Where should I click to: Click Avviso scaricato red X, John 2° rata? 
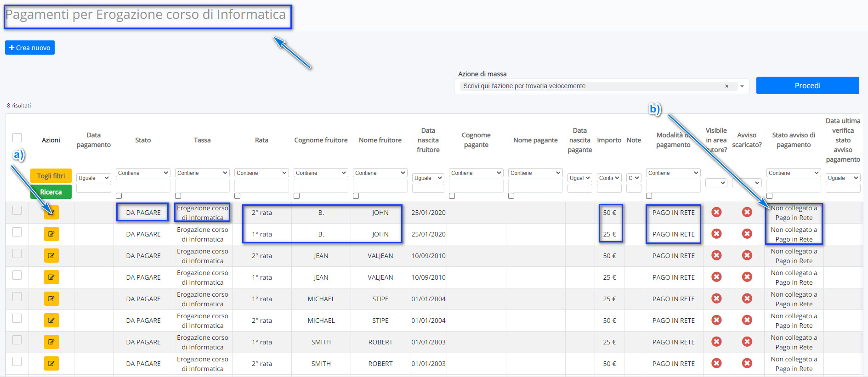(747, 212)
